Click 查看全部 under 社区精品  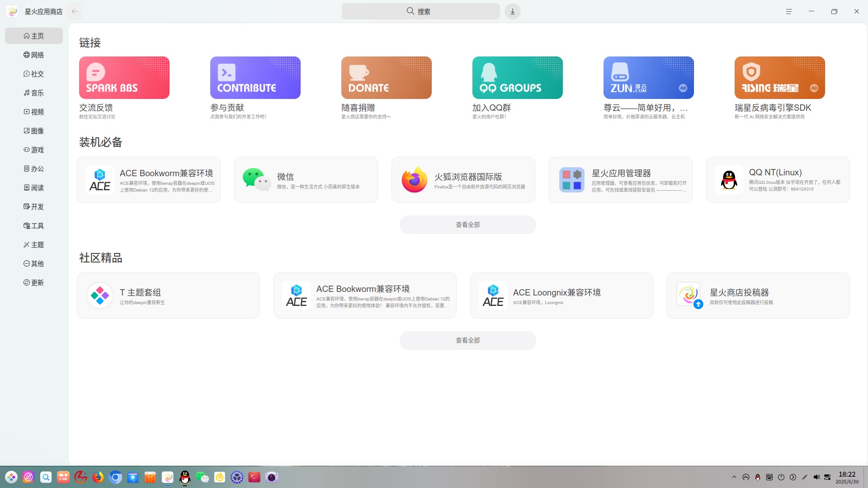(468, 340)
